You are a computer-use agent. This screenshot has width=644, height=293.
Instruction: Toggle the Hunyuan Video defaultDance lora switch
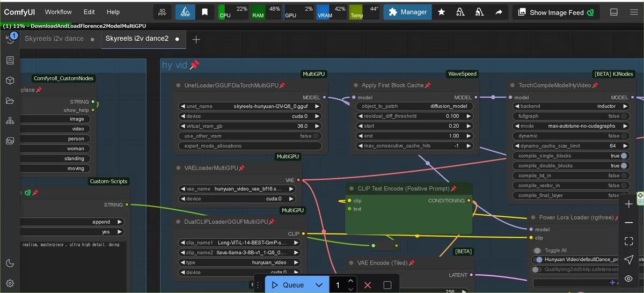tap(538, 260)
